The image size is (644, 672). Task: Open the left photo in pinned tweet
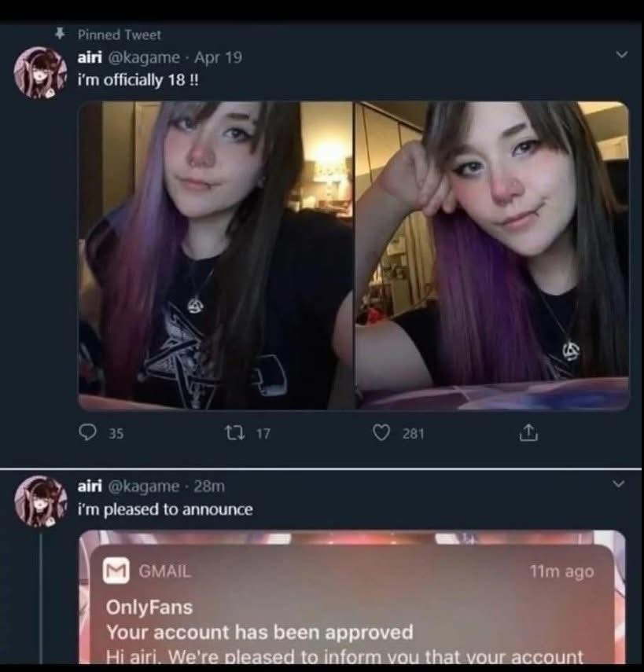215,256
